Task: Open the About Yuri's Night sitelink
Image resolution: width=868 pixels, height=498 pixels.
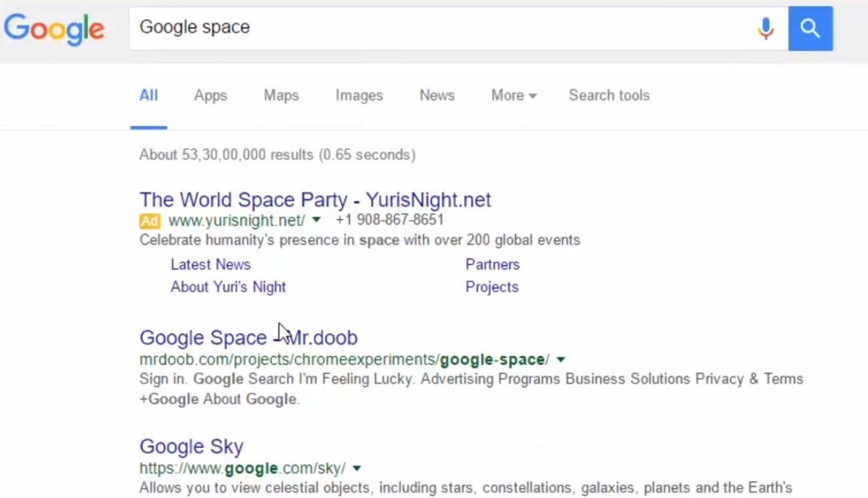Action: click(x=228, y=287)
